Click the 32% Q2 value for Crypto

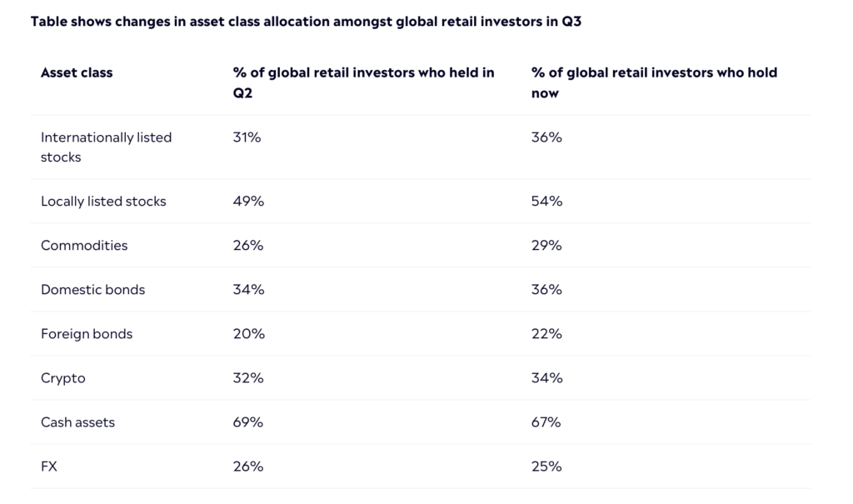click(248, 377)
